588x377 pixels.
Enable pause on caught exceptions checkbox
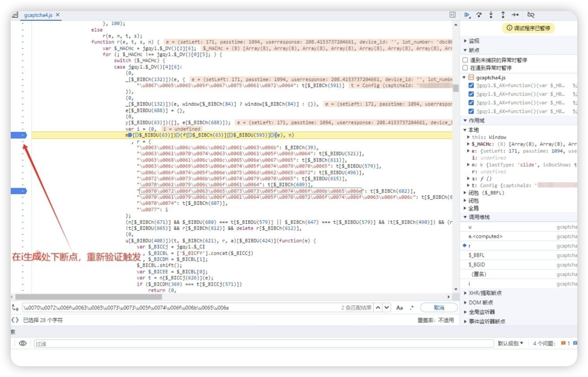tap(465, 68)
